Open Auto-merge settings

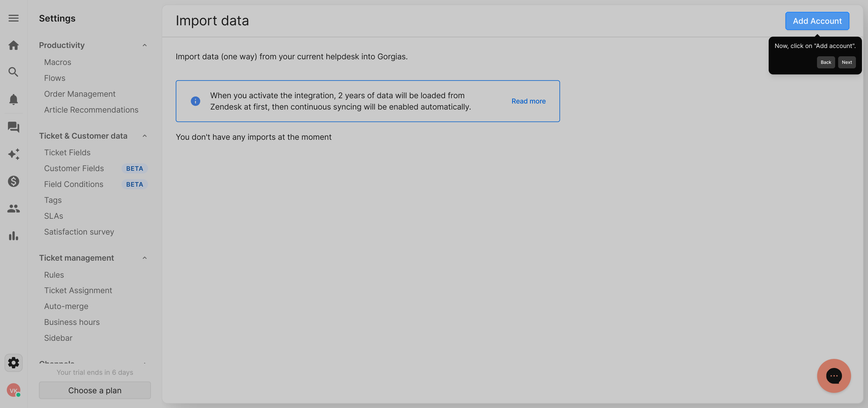[66, 306]
